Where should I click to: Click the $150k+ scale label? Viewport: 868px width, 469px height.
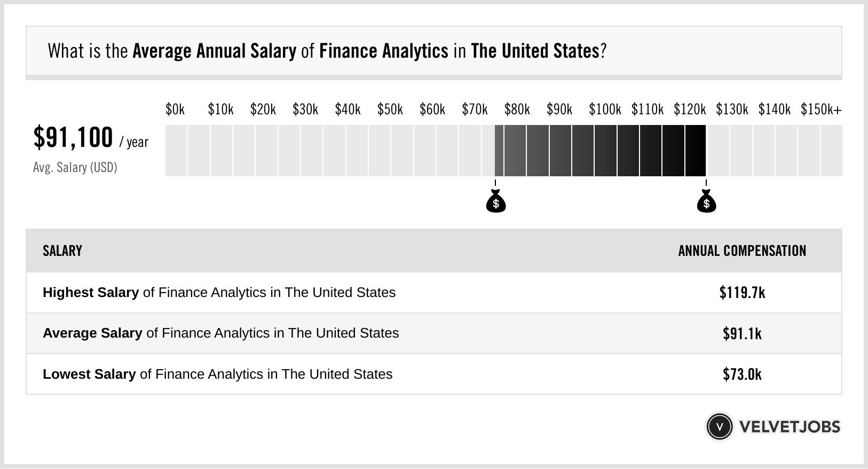click(821, 110)
